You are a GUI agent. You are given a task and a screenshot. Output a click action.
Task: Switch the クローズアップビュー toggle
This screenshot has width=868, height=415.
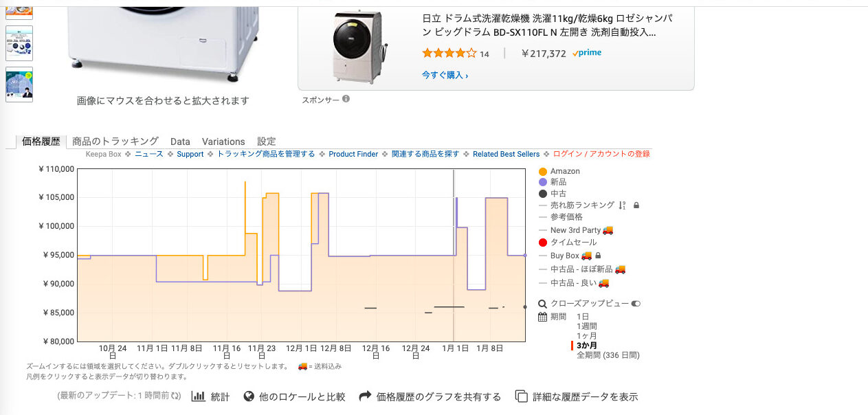pyautogui.click(x=635, y=304)
